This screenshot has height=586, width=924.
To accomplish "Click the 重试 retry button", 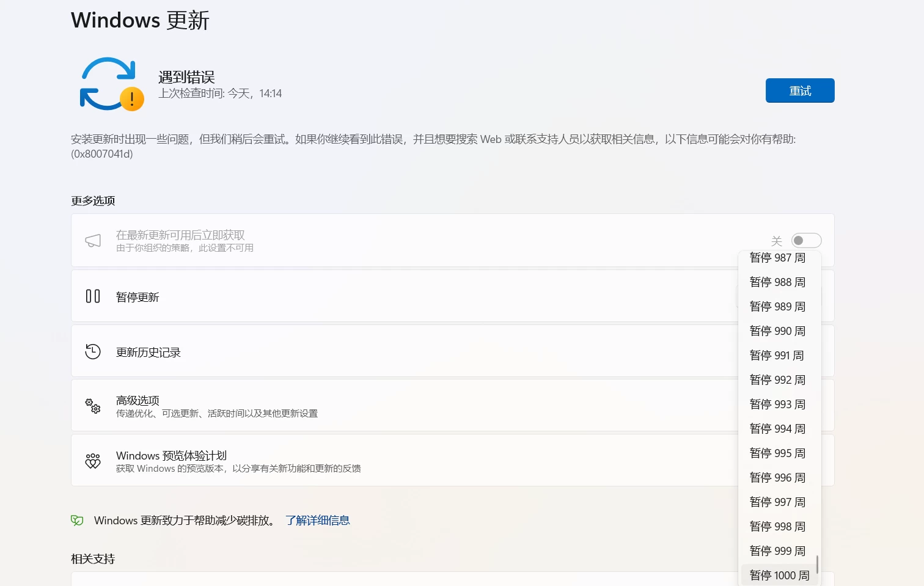I will tap(800, 90).
